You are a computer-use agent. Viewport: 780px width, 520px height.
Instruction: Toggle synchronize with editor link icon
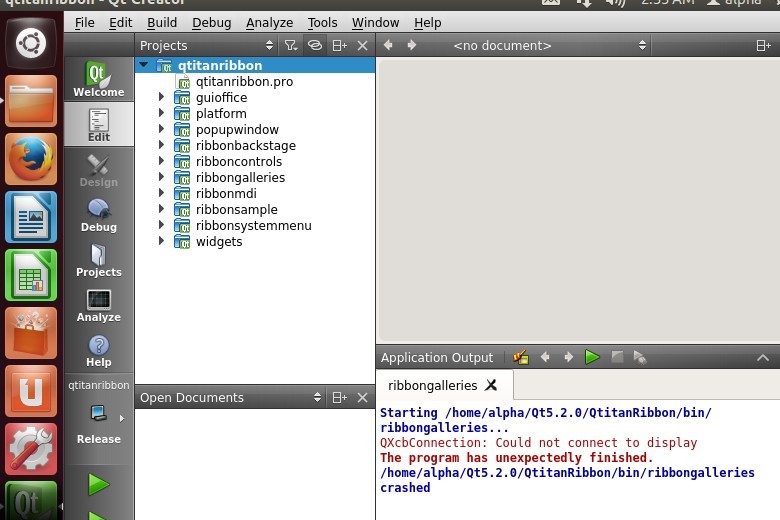pos(314,45)
